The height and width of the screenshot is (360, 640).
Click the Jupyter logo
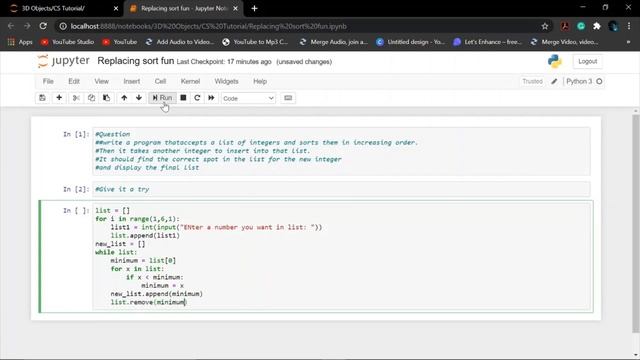(x=63, y=61)
